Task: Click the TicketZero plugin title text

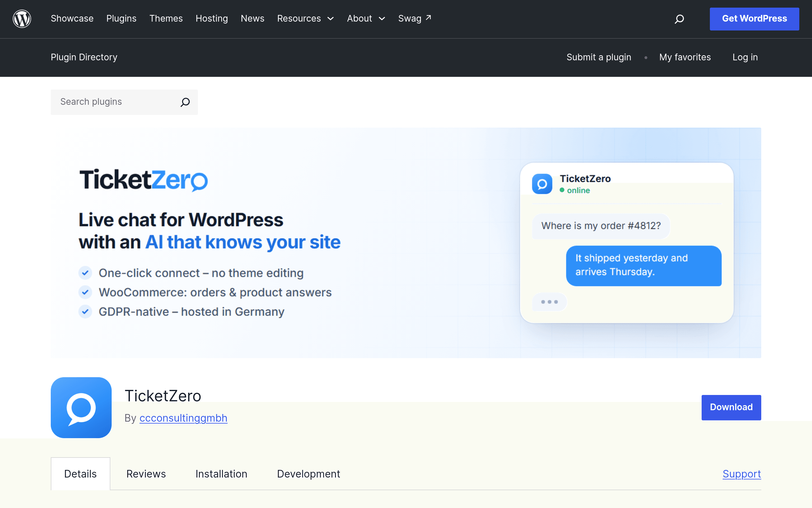Action: tap(163, 396)
